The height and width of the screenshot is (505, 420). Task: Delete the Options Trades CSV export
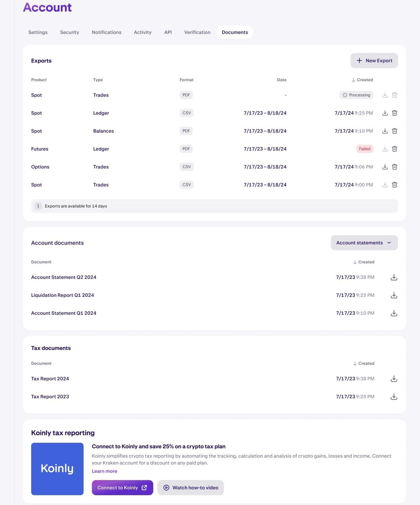[395, 167]
